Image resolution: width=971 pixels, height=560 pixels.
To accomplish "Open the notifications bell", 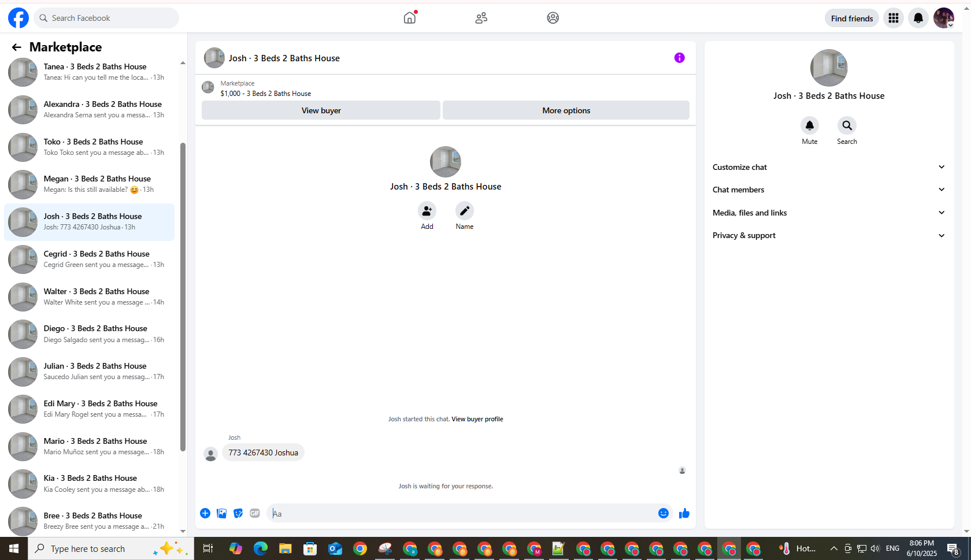I will (918, 18).
